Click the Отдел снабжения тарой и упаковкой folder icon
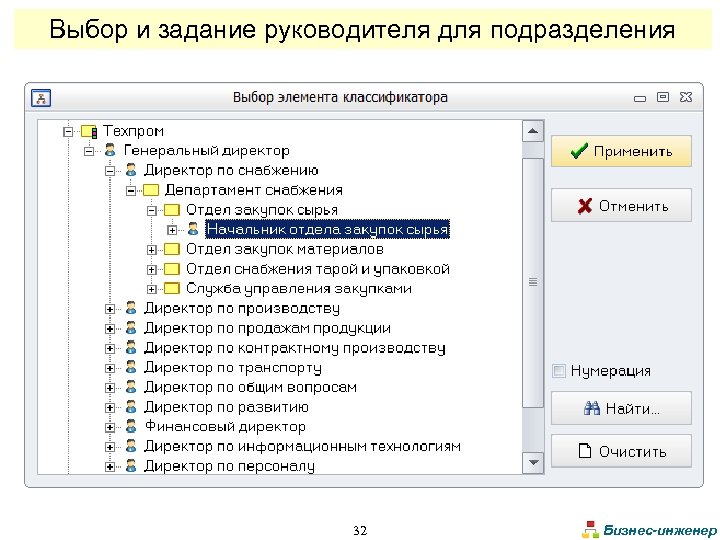This screenshot has height=540, width=720. pyautogui.click(x=172, y=269)
